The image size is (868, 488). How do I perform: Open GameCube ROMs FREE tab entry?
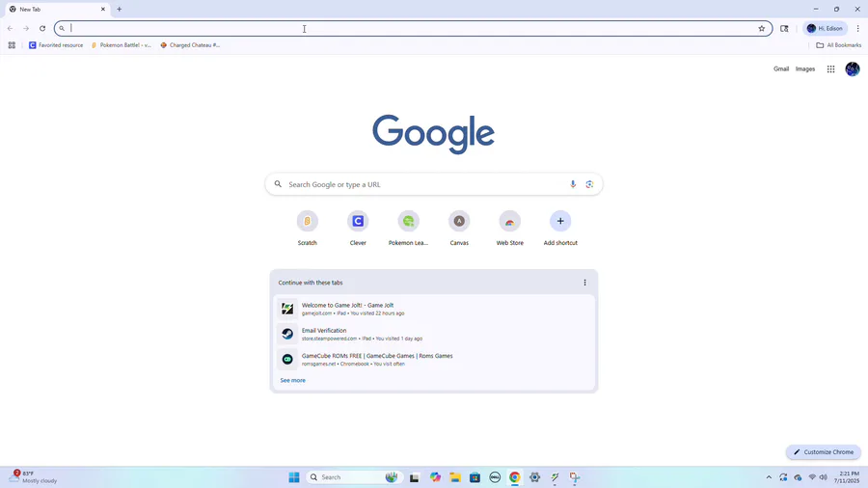pos(433,360)
